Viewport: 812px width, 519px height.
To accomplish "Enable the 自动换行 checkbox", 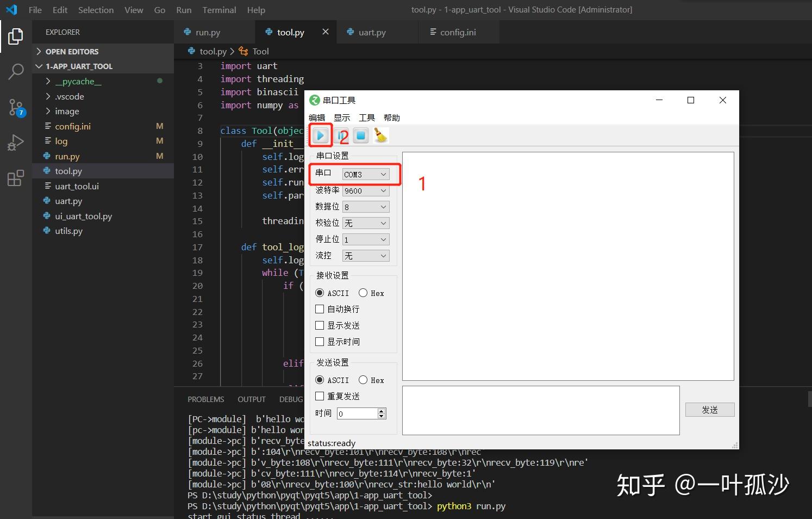I will tap(320, 308).
